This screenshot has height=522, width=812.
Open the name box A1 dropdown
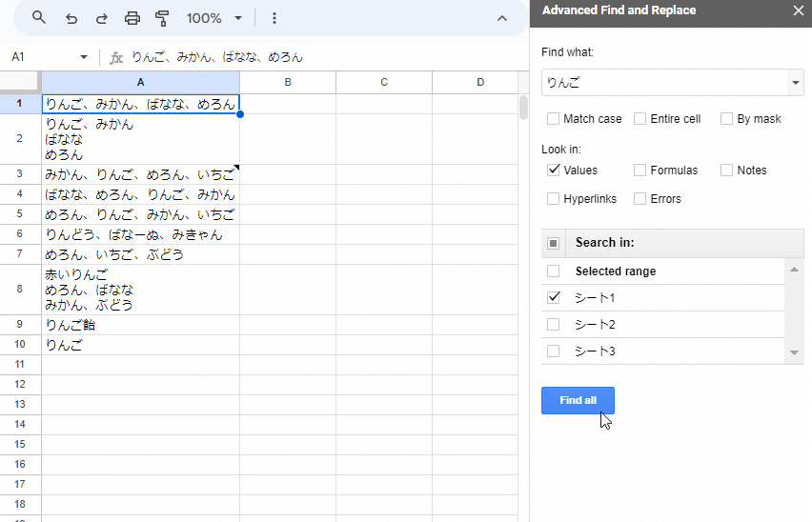pos(84,58)
